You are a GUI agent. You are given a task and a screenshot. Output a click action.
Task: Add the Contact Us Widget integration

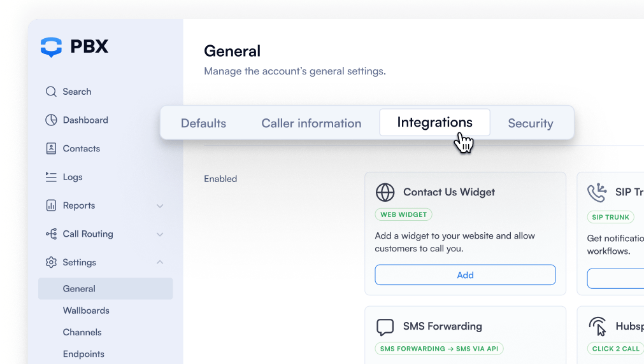(x=465, y=275)
